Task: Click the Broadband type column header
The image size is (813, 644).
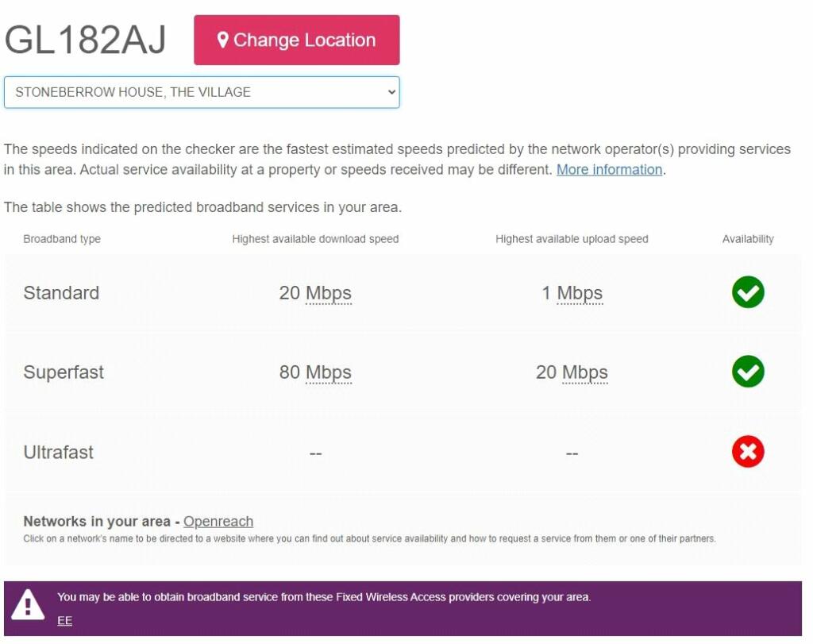Action: click(x=62, y=239)
